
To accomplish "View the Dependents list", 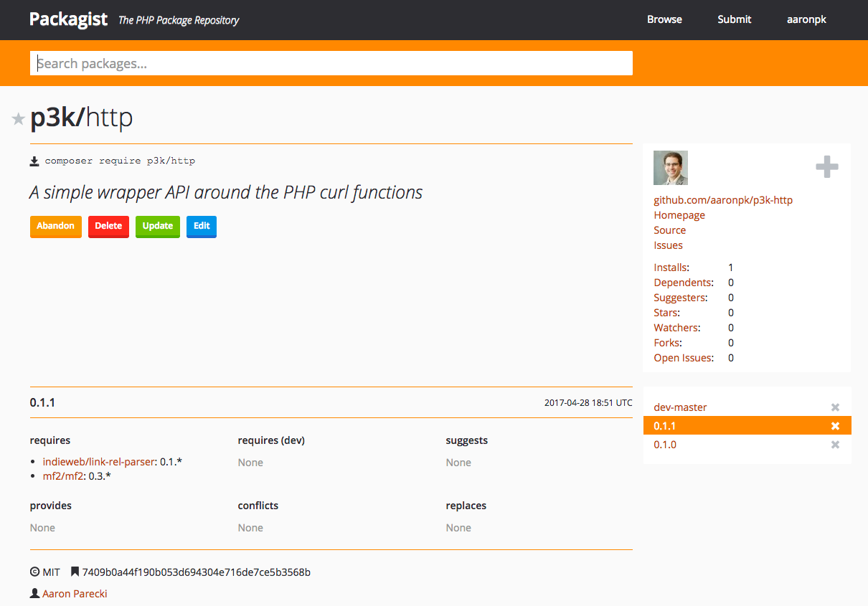I will coord(683,283).
